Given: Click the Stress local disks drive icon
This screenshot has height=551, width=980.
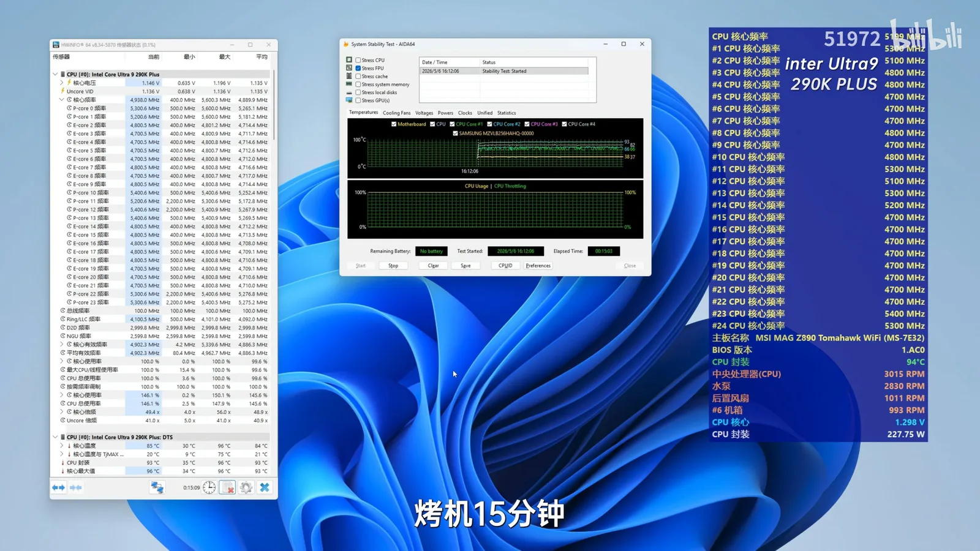Looking at the screenshot, I should pyautogui.click(x=349, y=92).
